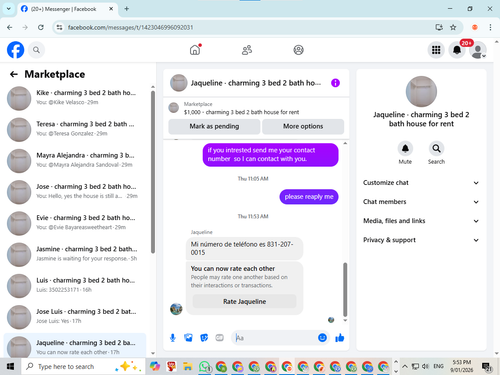Click the browser back arrow
The image size is (500, 375).
click(10, 27)
